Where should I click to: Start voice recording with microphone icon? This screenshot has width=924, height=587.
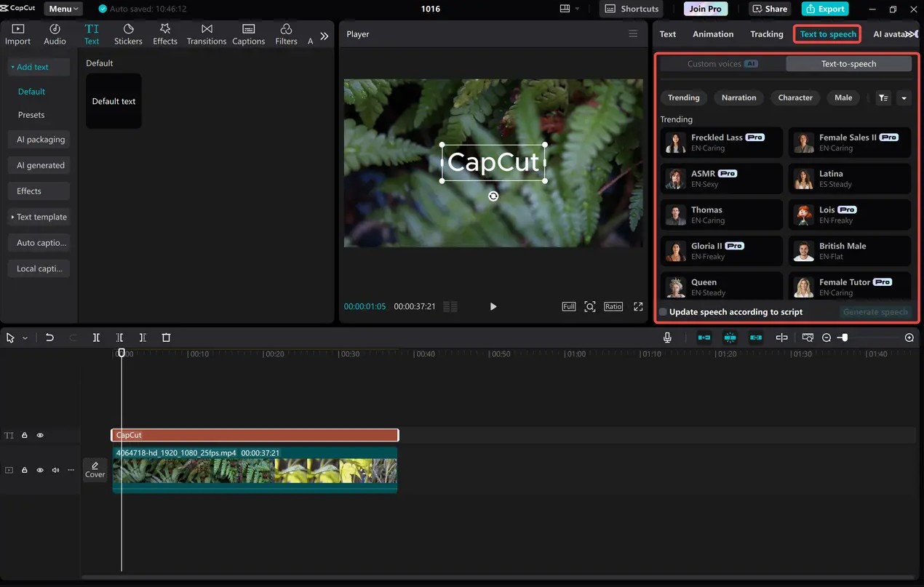[667, 338]
